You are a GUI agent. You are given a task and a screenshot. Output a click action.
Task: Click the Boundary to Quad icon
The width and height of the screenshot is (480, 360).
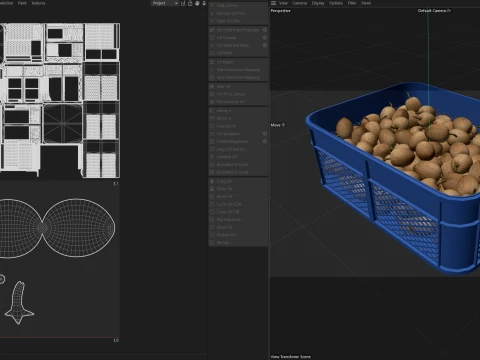click(x=212, y=172)
